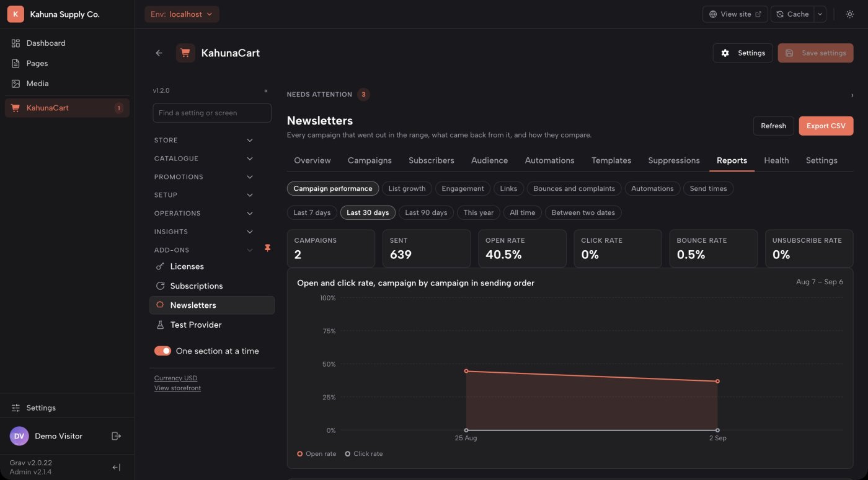Switch to the Campaigns tab
This screenshot has width=868, height=480.
tap(370, 160)
